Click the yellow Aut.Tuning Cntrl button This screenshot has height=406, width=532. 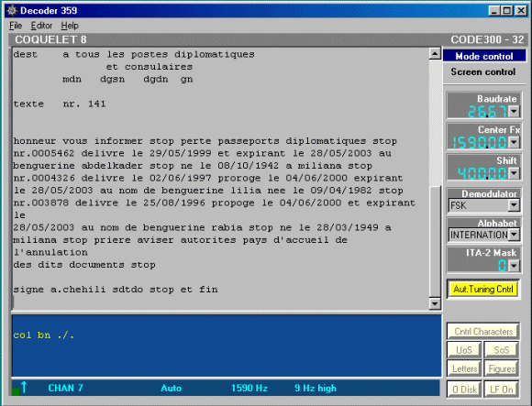click(x=483, y=289)
